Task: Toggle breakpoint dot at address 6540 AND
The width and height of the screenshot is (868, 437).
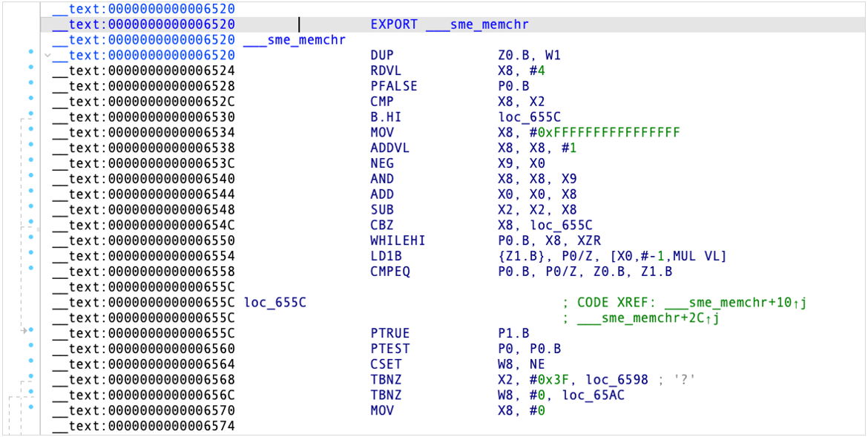Action: tap(31, 175)
